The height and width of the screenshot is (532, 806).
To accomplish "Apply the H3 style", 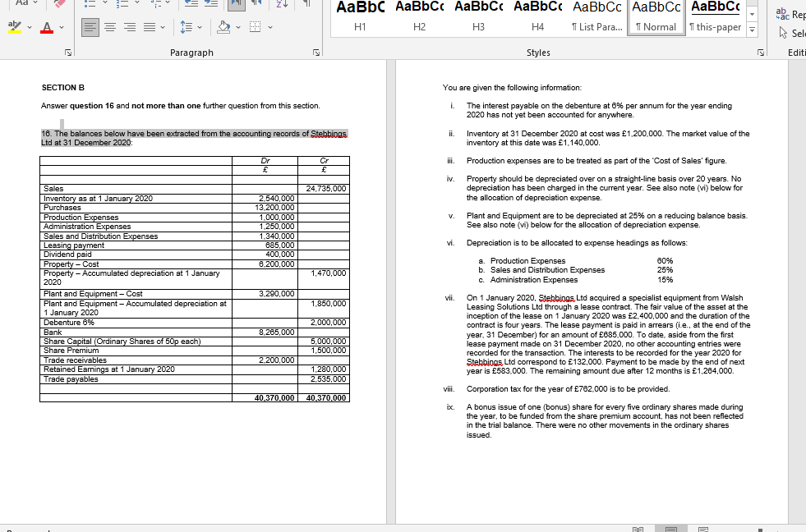I will click(x=478, y=16).
